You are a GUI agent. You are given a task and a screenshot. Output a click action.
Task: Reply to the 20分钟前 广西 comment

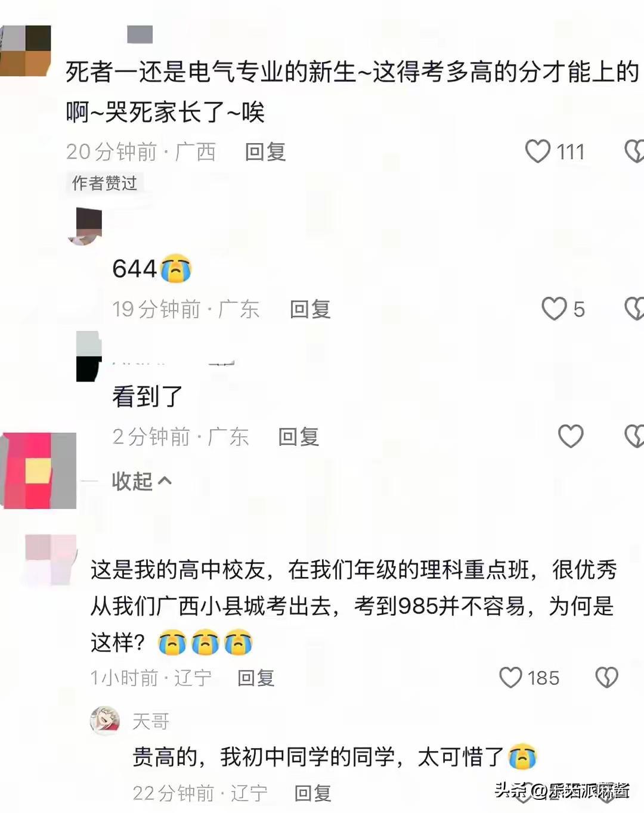tap(265, 151)
